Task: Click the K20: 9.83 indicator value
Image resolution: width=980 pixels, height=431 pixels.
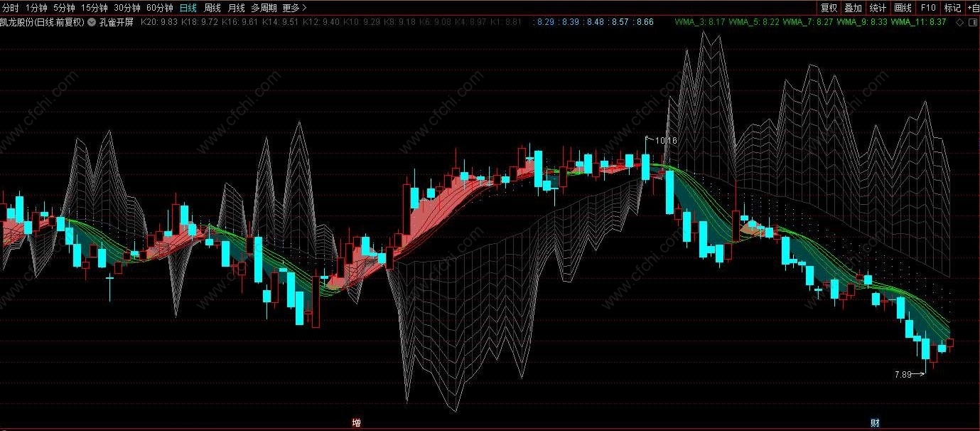Action: (160, 22)
